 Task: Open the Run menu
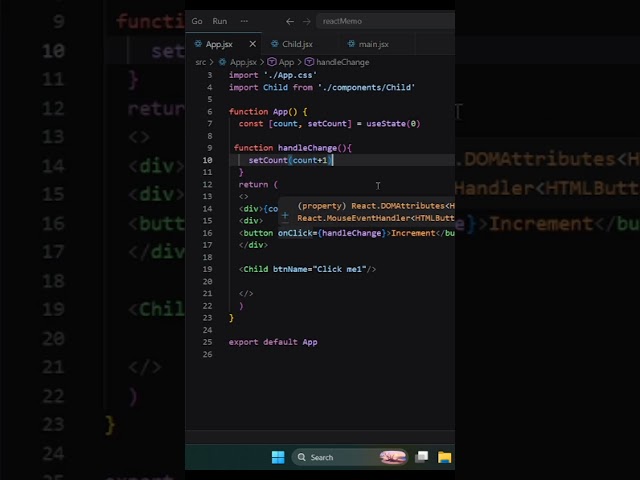pyautogui.click(x=220, y=21)
